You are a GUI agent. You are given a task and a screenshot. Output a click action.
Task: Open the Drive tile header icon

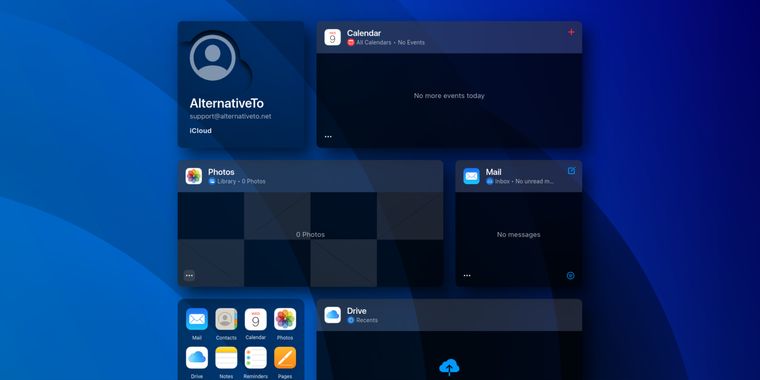coord(332,315)
